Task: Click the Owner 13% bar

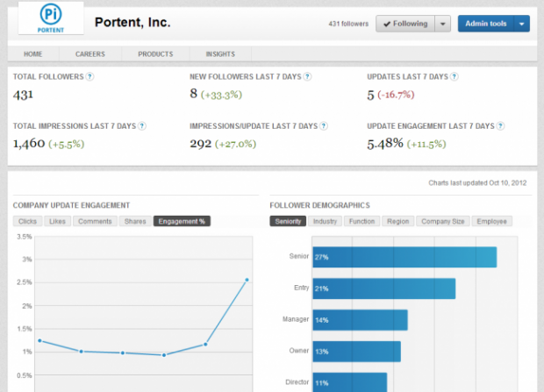Action: click(356, 352)
